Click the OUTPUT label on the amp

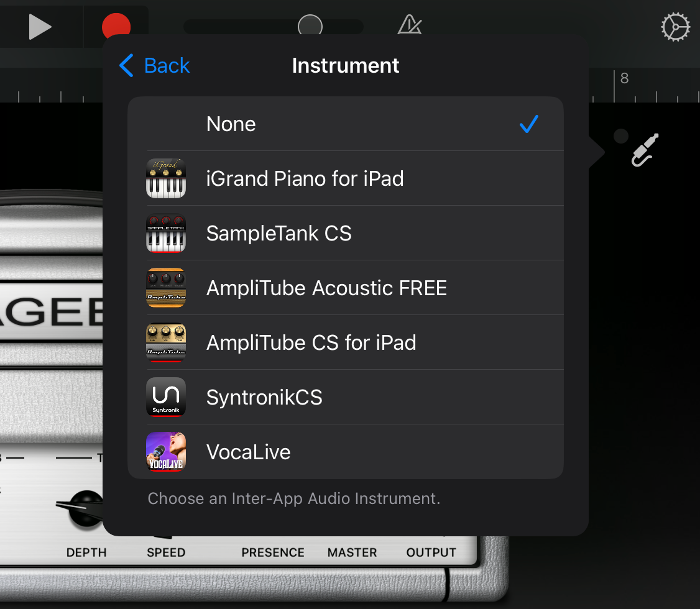431,552
